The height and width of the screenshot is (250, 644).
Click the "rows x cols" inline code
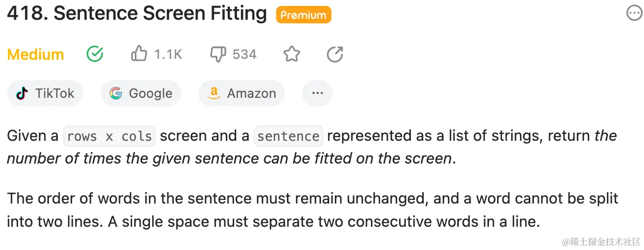[x=109, y=136]
